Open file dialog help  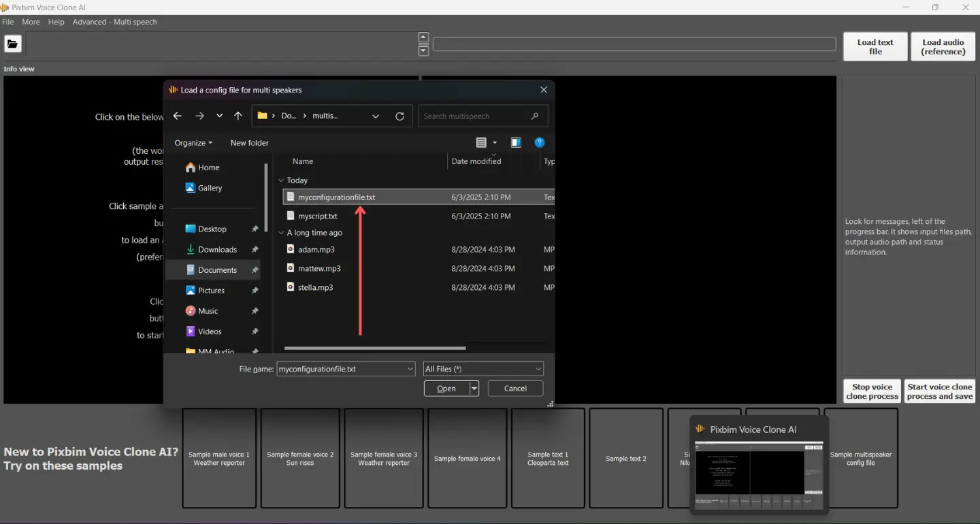(x=540, y=143)
